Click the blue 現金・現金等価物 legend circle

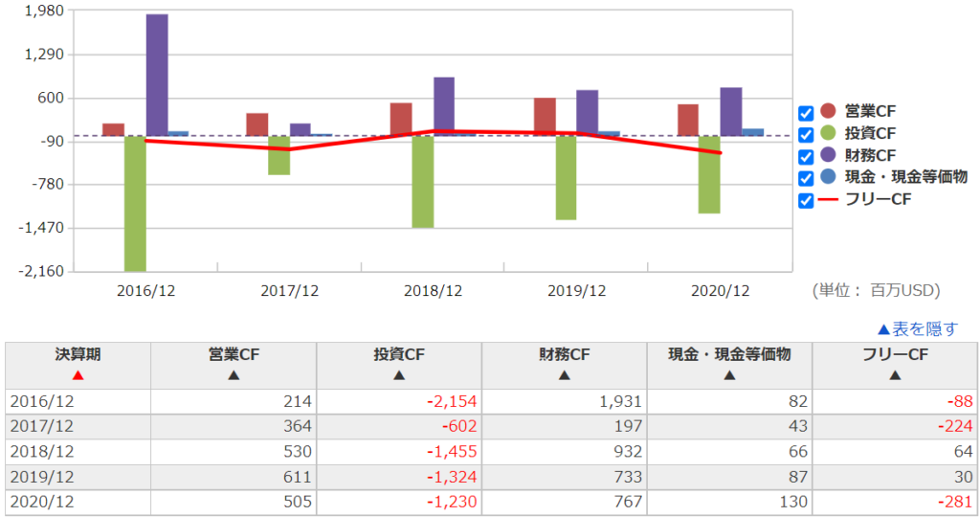(x=828, y=176)
